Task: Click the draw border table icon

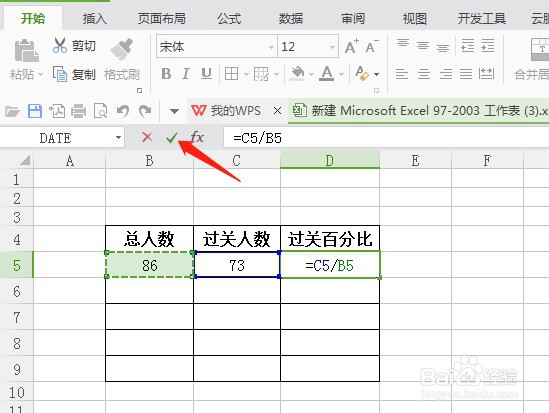Action: [261, 74]
